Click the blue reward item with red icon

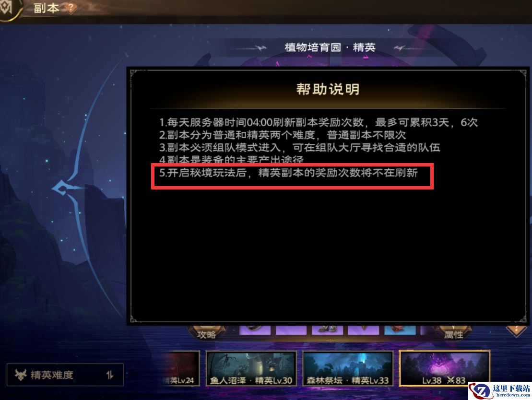(x=400, y=330)
